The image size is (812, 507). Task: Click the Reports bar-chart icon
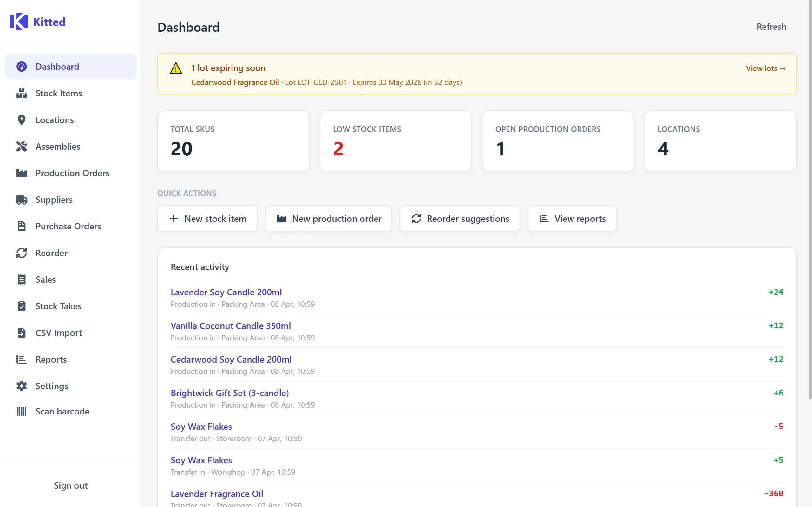click(x=22, y=359)
